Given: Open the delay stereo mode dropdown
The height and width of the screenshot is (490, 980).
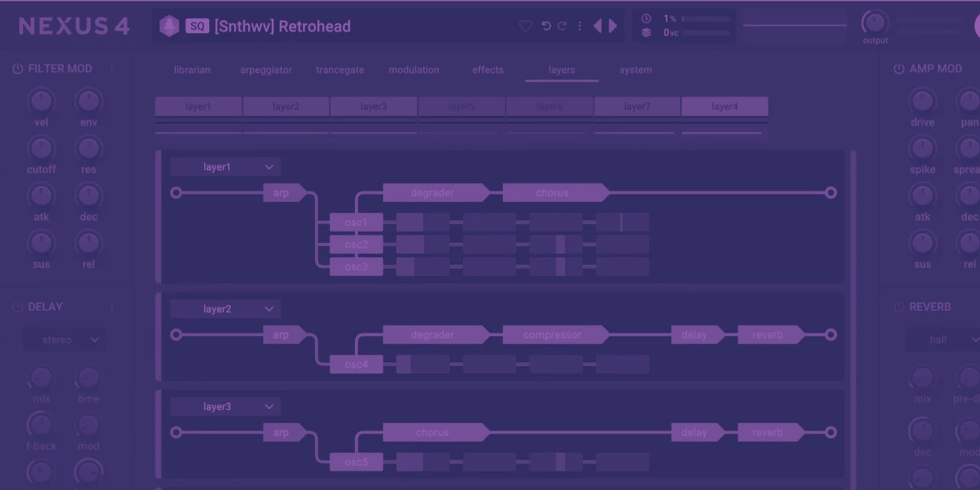Looking at the screenshot, I should click(65, 340).
